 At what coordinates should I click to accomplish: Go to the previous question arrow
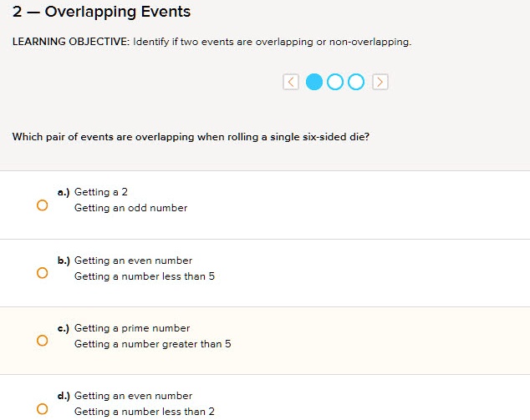pyautogui.click(x=290, y=81)
